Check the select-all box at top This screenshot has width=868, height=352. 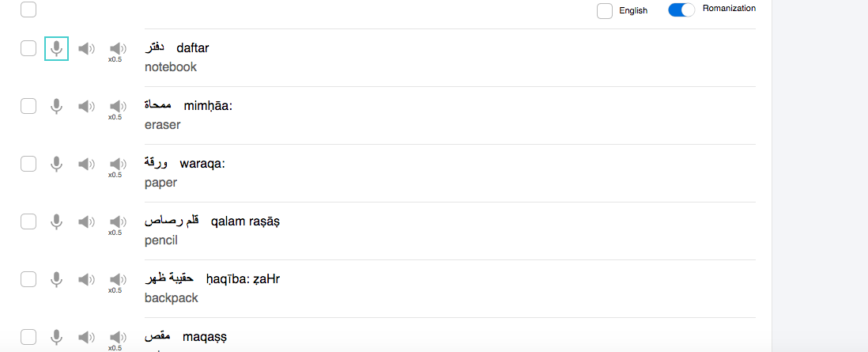click(28, 9)
